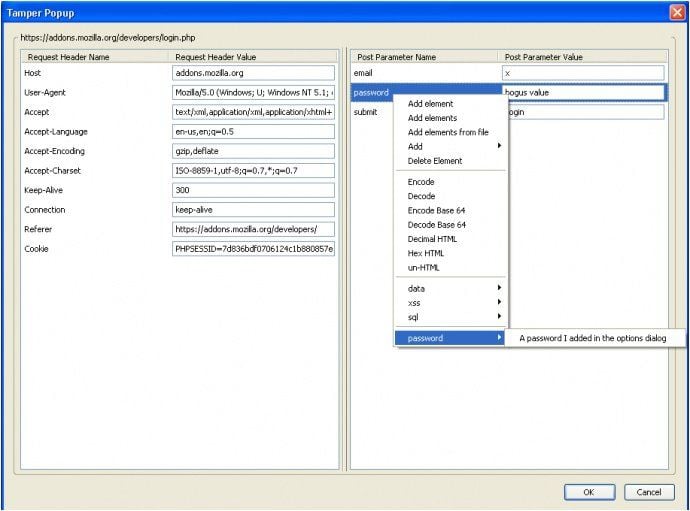Choose 'Add element' from context menu
Image resolution: width=690 pixels, height=511 pixels.
[430, 104]
